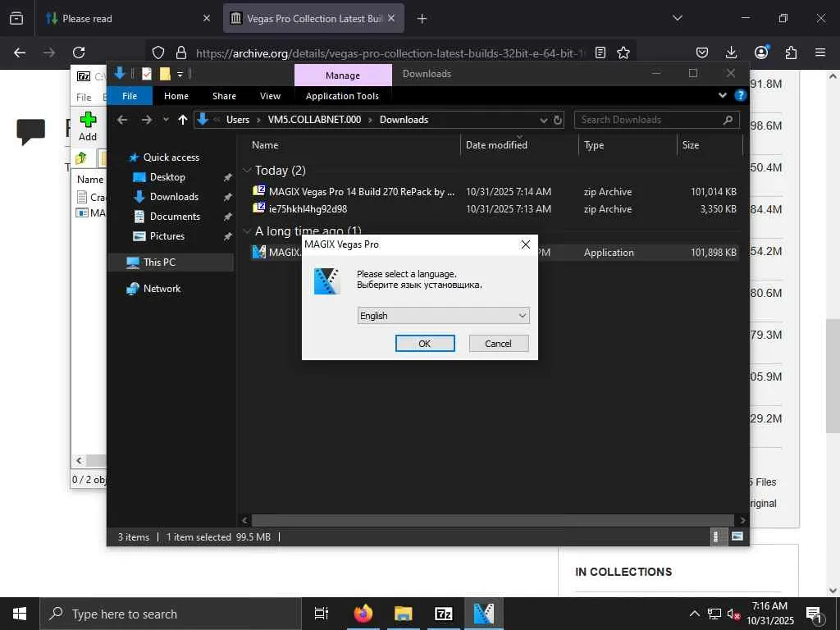Collapse the A long time ago group
This screenshot has height=630, width=840.
pyautogui.click(x=247, y=231)
